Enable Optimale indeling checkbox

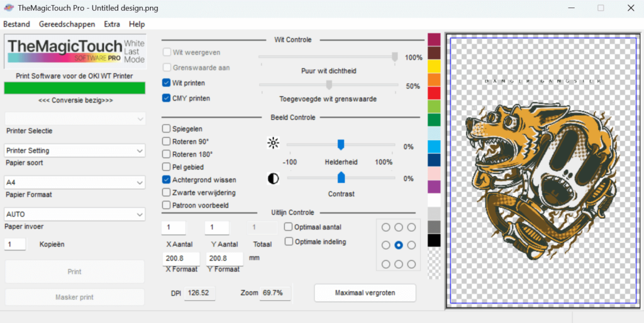[x=289, y=242]
